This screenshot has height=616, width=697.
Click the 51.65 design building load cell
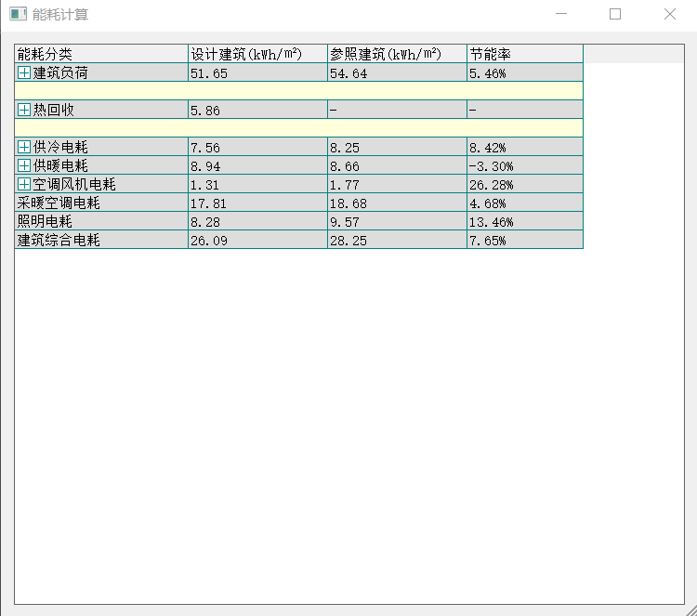click(256, 72)
